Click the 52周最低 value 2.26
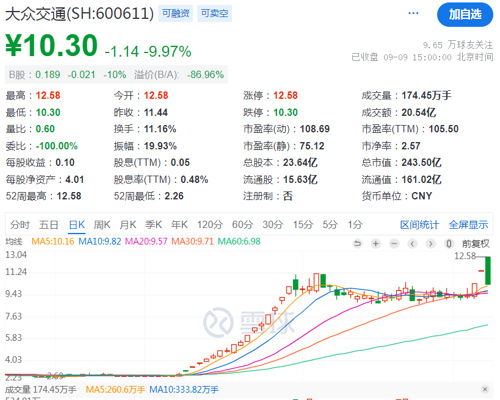 pos(174,196)
